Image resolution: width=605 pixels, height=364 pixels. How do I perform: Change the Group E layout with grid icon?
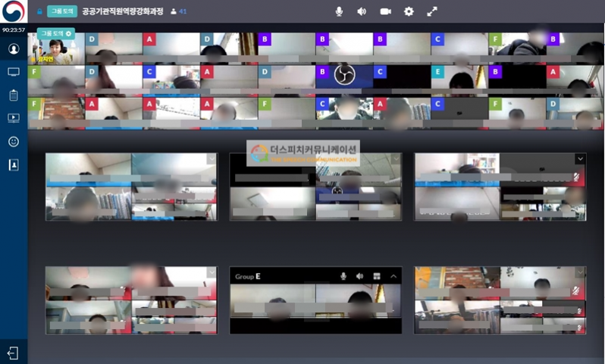pyautogui.click(x=377, y=276)
